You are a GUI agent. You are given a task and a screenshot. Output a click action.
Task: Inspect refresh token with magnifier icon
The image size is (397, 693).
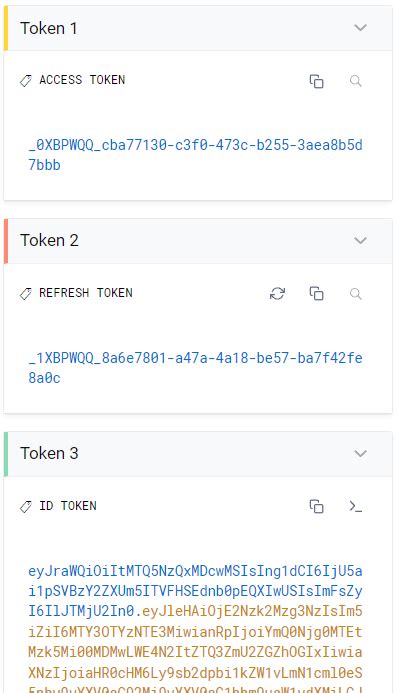355,293
